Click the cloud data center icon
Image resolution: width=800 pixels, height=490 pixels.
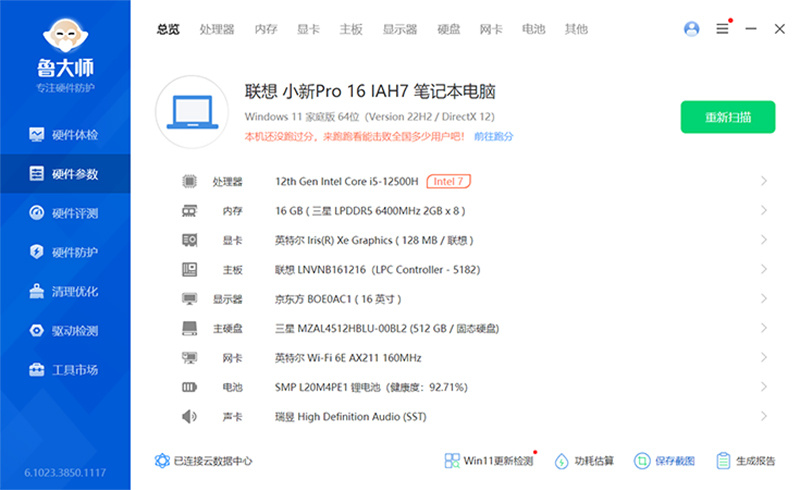[162, 461]
